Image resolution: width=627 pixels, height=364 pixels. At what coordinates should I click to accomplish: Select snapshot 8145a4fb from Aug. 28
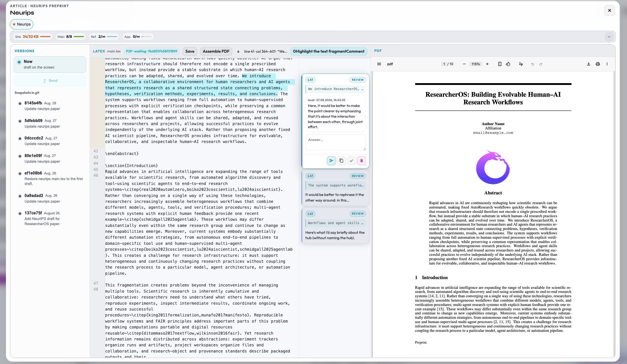[x=50, y=106]
